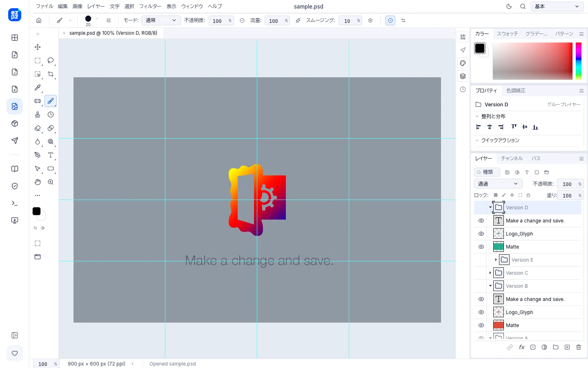Select the Move tool
This screenshot has width=588, height=368.
(x=38, y=47)
